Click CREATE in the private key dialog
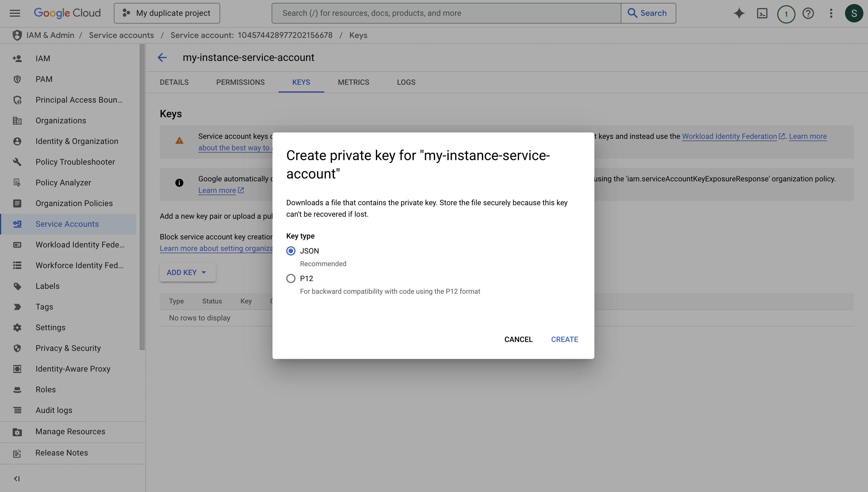Viewport: 868px width, 492px height. click(x=564, y=339)
